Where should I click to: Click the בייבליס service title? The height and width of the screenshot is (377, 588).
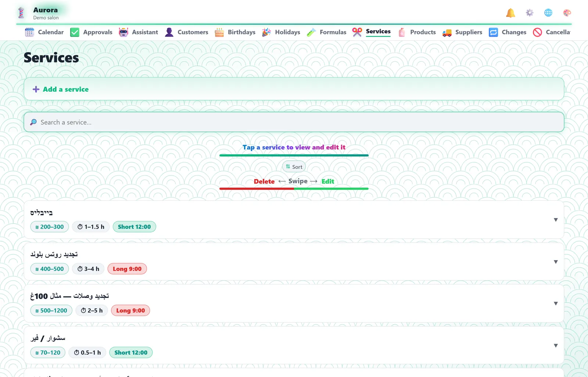coord(42,213)
